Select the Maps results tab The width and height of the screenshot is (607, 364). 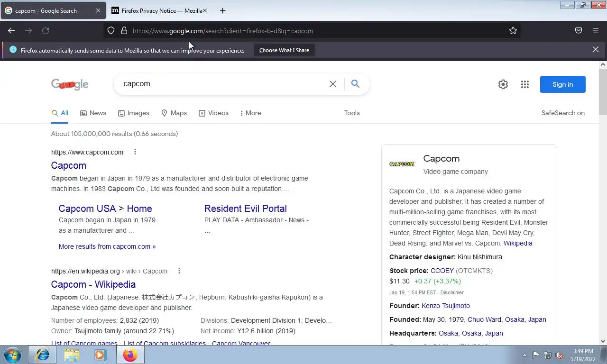[174, 113]
